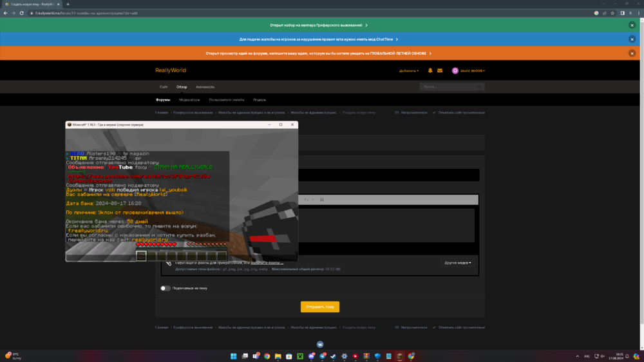The height and width of the screenshot is (362, 644).
Task: Toggle the 'Подписаться на тему' switch
Action: 165,288
